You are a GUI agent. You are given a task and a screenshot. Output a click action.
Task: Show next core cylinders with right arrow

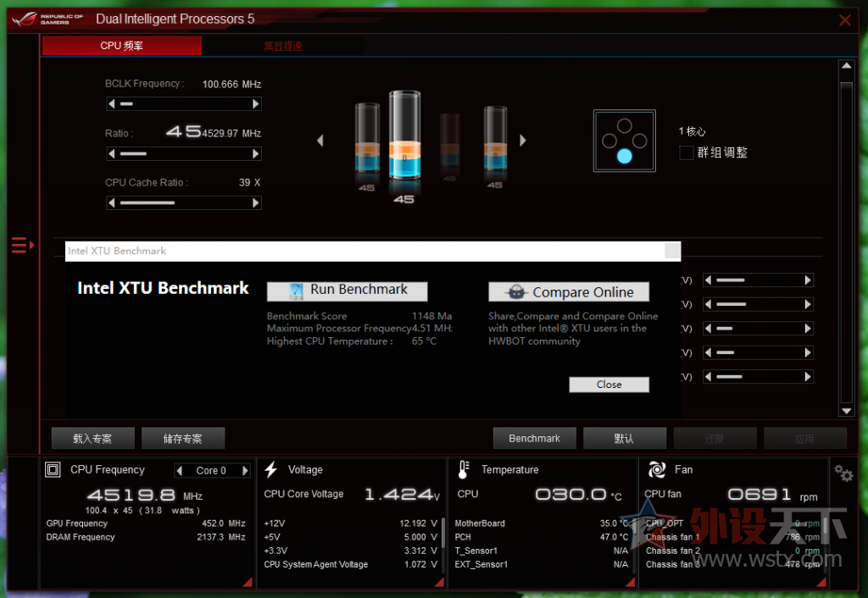[x=522, y=141]
